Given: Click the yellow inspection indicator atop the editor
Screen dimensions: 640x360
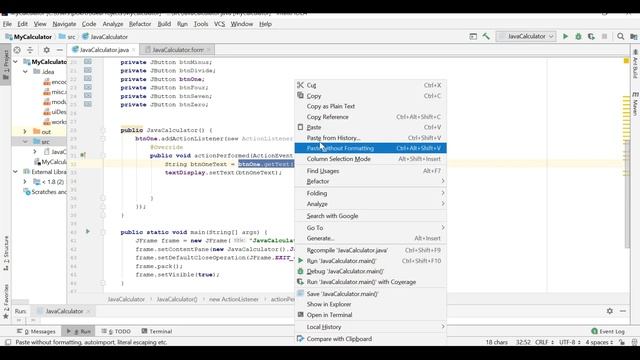Looking at the screenshot, I should pyautogui.click(x=626, y=61).
